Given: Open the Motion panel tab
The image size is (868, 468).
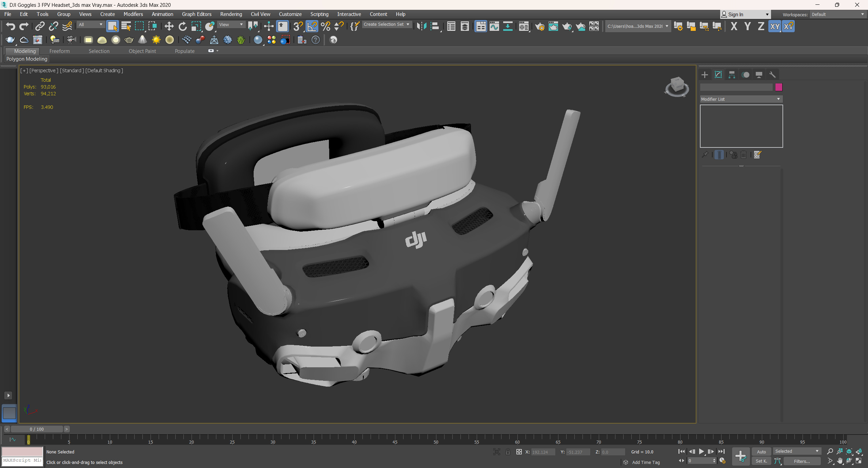Looking at the screenshot, I should coord(745,75).
